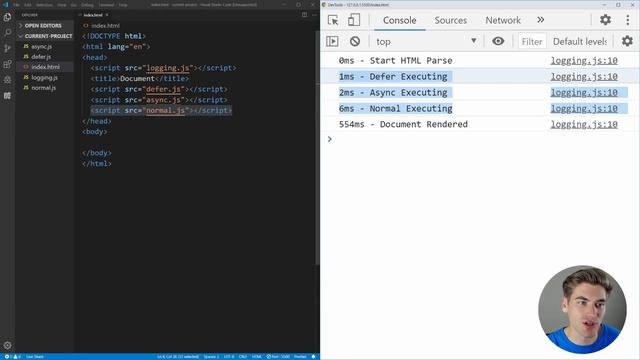The image size is (640, 360).
Task: Open the Debug view icon in VS Code
Action: [7, 80]
